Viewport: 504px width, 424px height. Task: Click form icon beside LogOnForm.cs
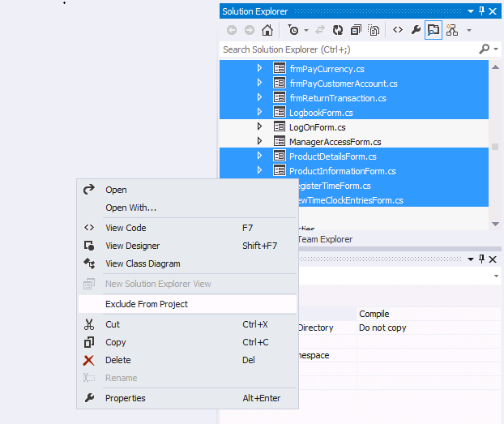pyautogui.click(x=280, y=126)
